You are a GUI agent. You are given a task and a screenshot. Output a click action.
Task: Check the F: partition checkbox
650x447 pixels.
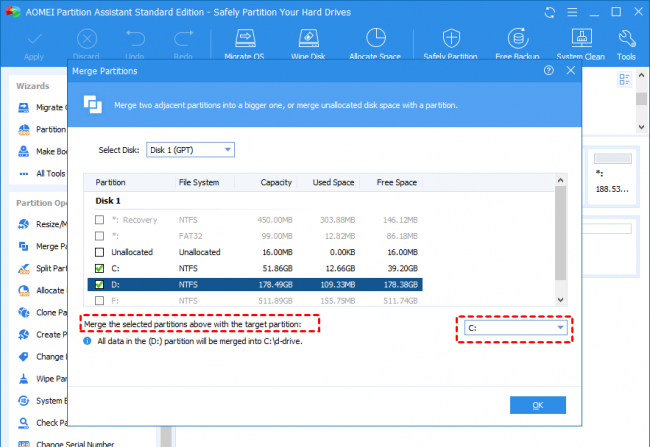(99, 300)
